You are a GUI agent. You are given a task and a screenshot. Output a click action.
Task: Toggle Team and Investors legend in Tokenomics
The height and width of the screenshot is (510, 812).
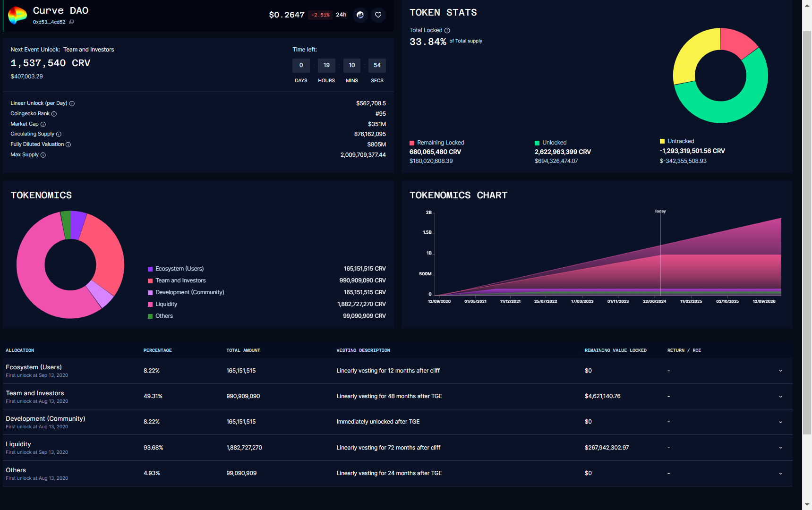click(x=180, y=280)
